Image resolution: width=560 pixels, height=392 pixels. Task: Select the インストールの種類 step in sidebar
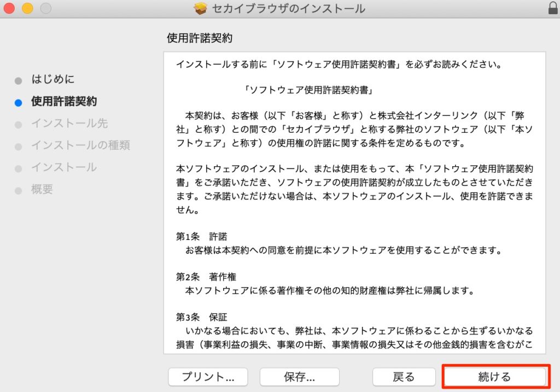81,145
